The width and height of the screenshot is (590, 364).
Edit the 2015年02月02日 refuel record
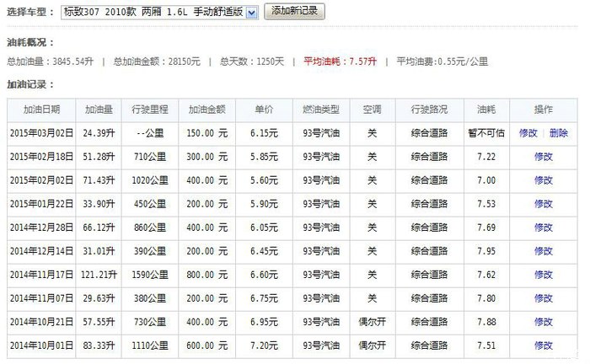tap(543, 180)
